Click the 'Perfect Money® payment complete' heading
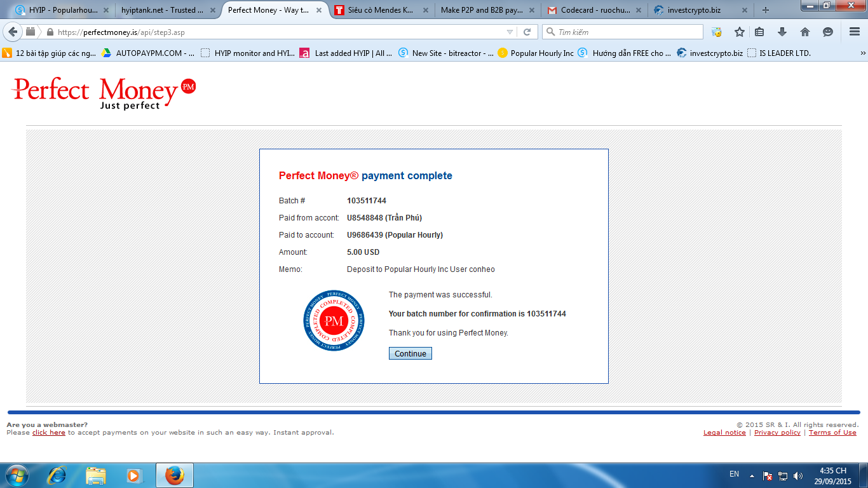 tap(365, 176)
